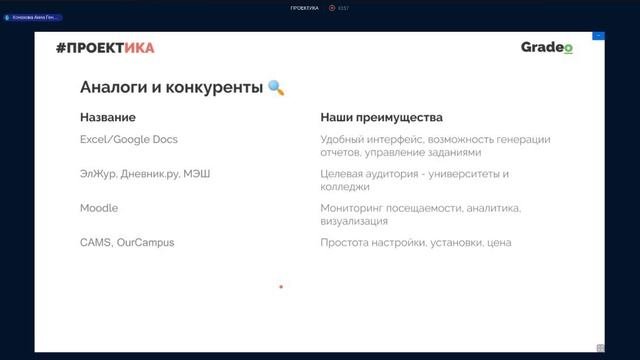The width and height of the screenshot is (640, 360).
Task: Click the 'CAMS, OurCampus' row text
Action: click(127, 242)
